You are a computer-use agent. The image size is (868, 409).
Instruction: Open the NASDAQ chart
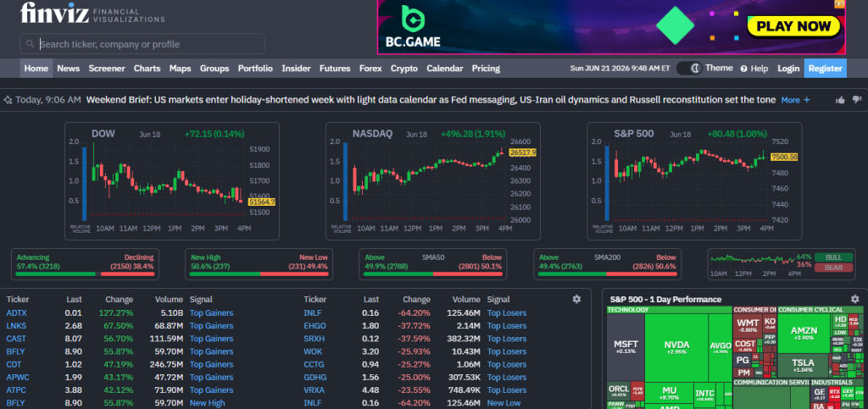[433, 181]
